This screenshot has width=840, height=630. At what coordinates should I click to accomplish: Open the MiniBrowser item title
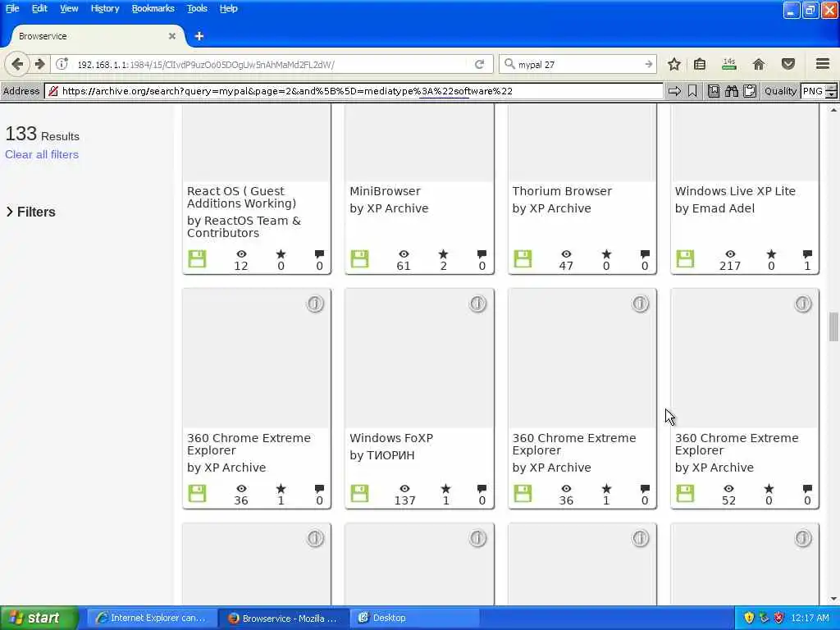coord(385,191)
